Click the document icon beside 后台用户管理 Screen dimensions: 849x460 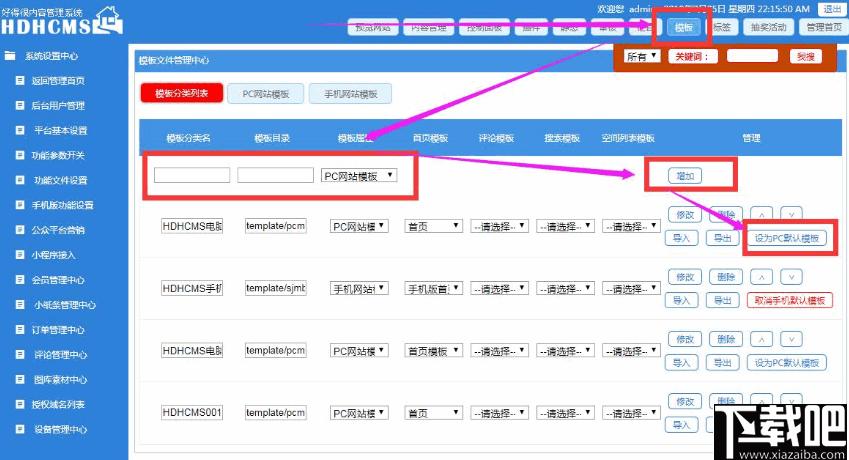pos(20,105)
